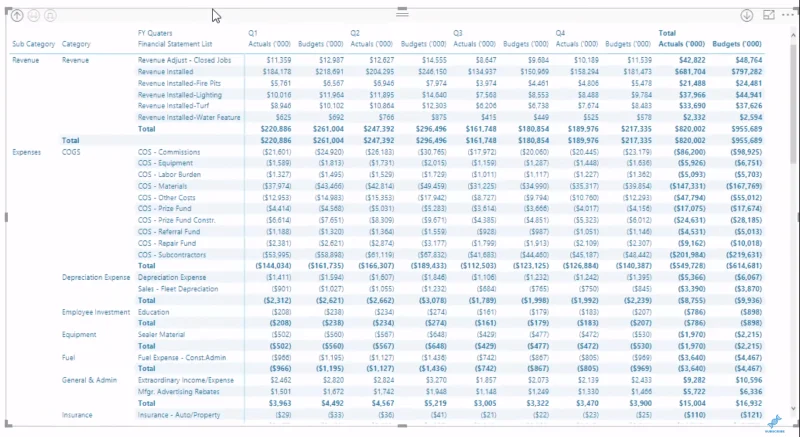Click the Sub Category column header
Viewport: 800px width, 437px height.
click(33, 44)
